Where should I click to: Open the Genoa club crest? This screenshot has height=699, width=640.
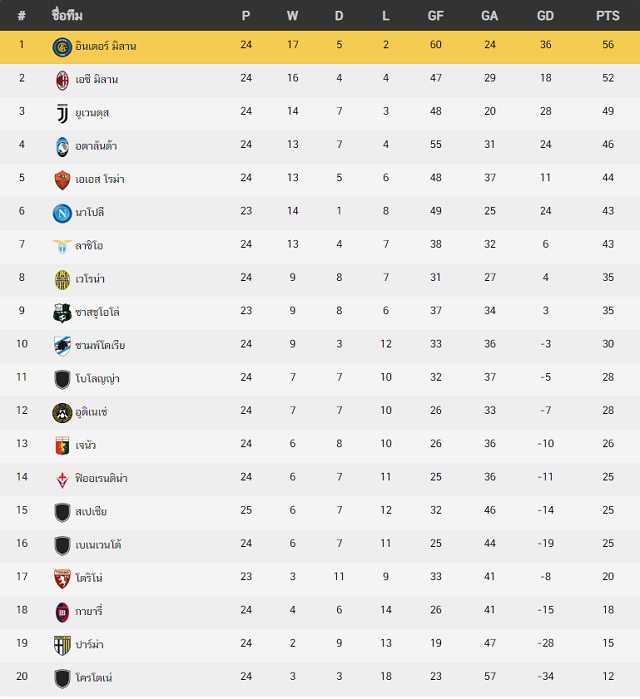pyautogui.click(x=62, y=446)
